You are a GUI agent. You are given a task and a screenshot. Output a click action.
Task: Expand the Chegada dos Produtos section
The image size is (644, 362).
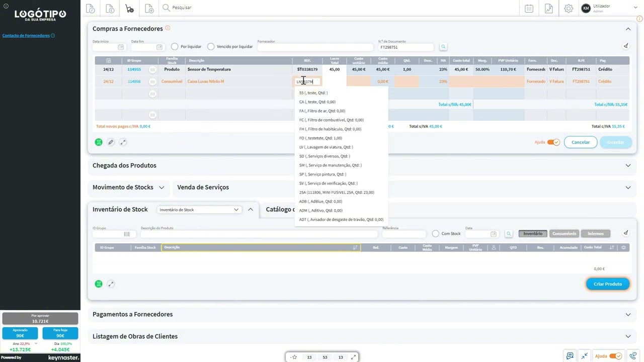pyautogui.click(x=628, y=165)
